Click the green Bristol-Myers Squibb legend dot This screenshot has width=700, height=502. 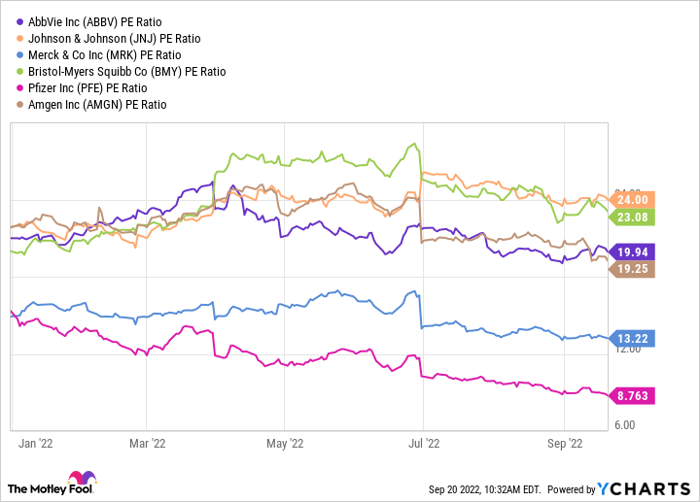pyautogui.click(x=21, y=71)
